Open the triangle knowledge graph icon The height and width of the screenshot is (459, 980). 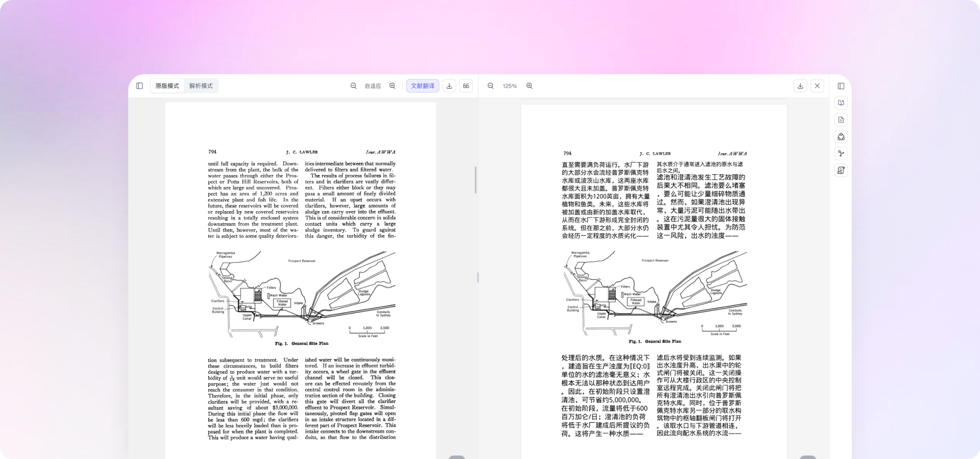[x=841, y=137]
